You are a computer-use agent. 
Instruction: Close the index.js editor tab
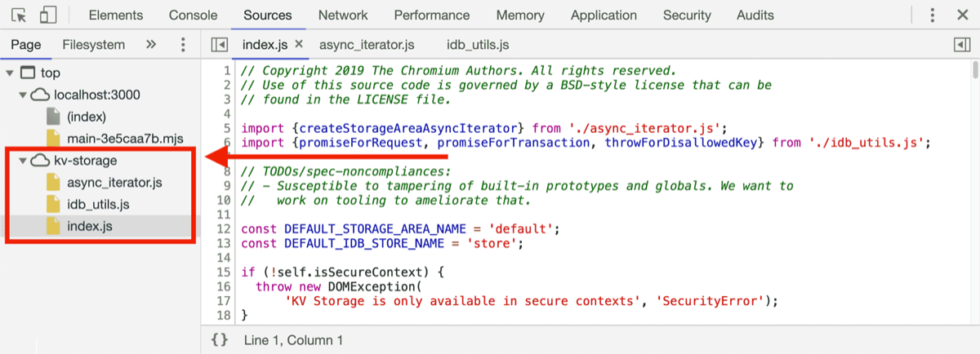tap(299, 44)
